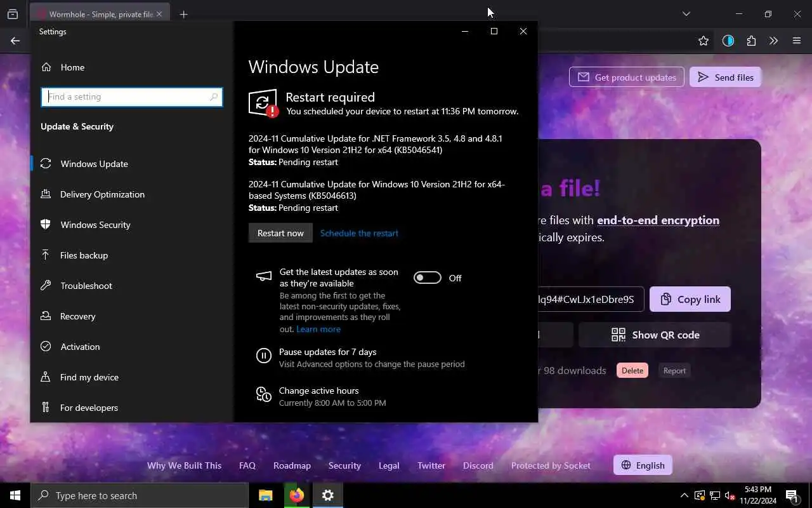Click the blue browser profile icon
This screenshot has height=508, width=812.
(x=728, y=41)
